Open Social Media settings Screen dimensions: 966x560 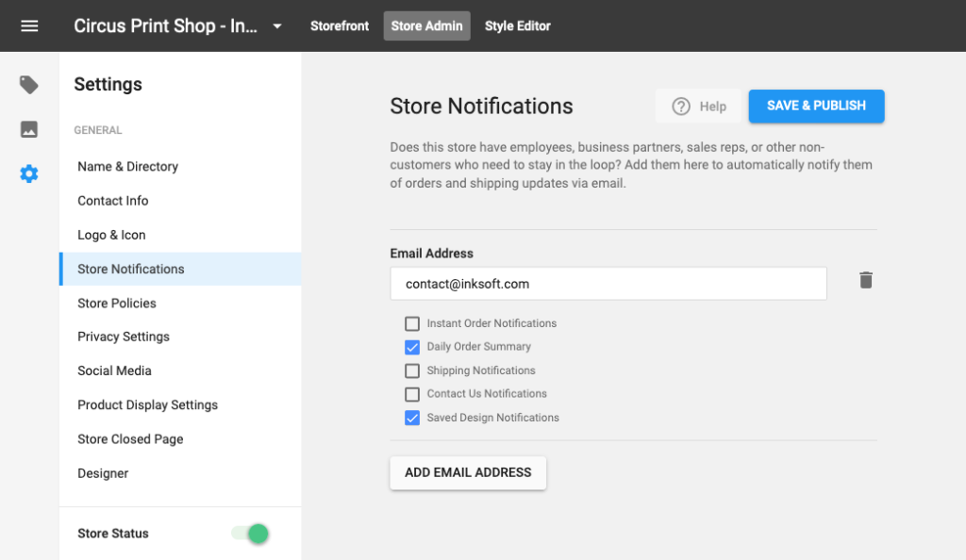pyautogui.click(x=180, y=371)
